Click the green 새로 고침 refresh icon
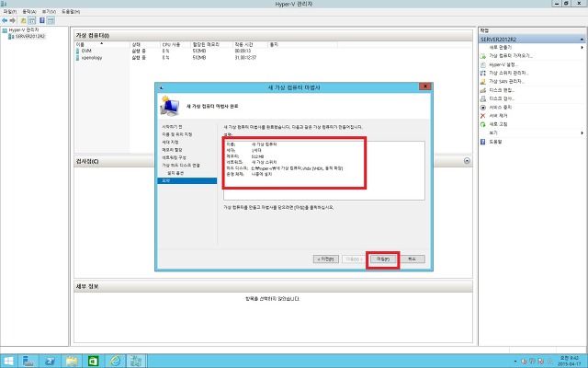588x368 pixels. coord(483,124)
